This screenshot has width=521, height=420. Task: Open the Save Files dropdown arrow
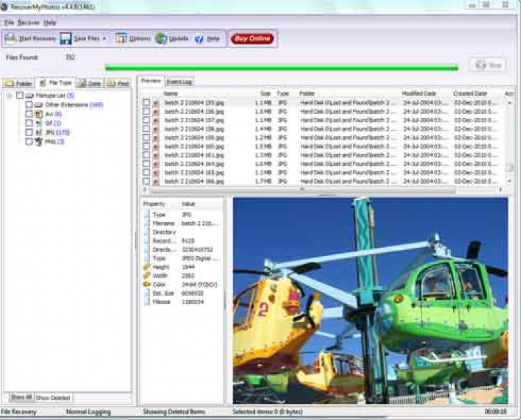104,39
